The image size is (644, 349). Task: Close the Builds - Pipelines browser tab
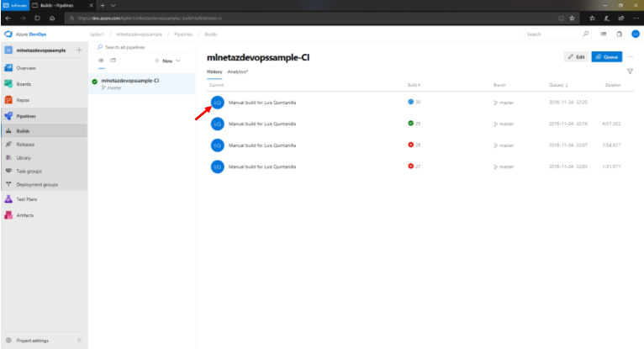coord(91,5)
